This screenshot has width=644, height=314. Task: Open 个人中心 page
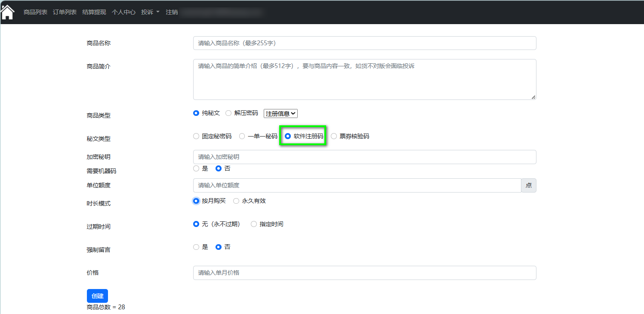point(123,12)
